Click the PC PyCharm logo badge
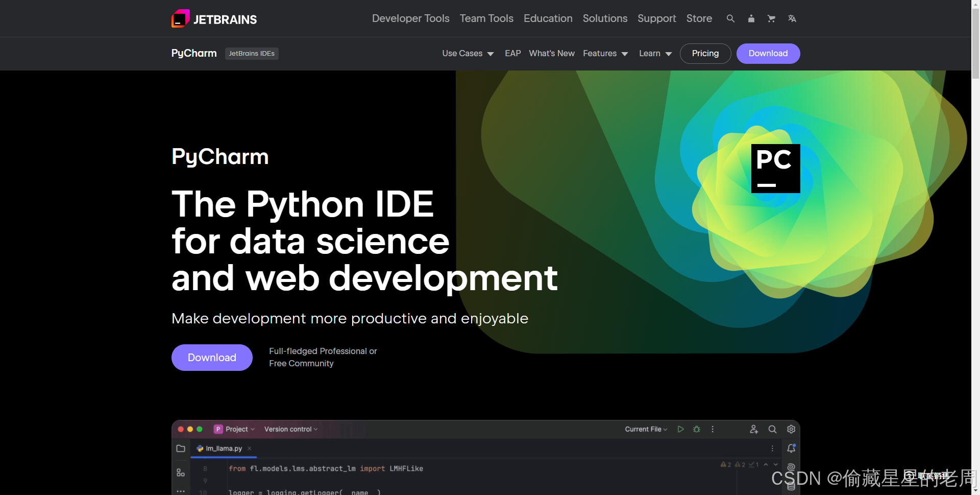The width and height of the screenshot is (980, 495). click(775, 168)
